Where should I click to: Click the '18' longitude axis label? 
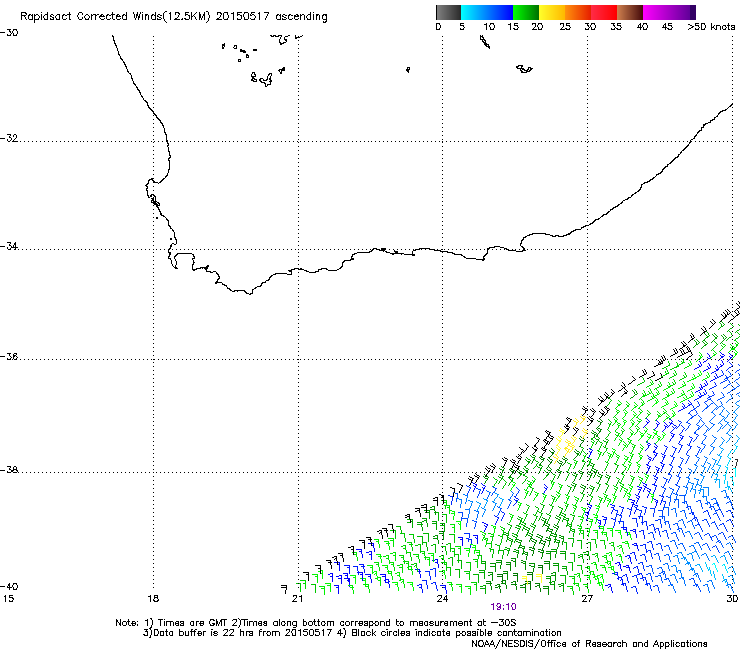[153, 599]
